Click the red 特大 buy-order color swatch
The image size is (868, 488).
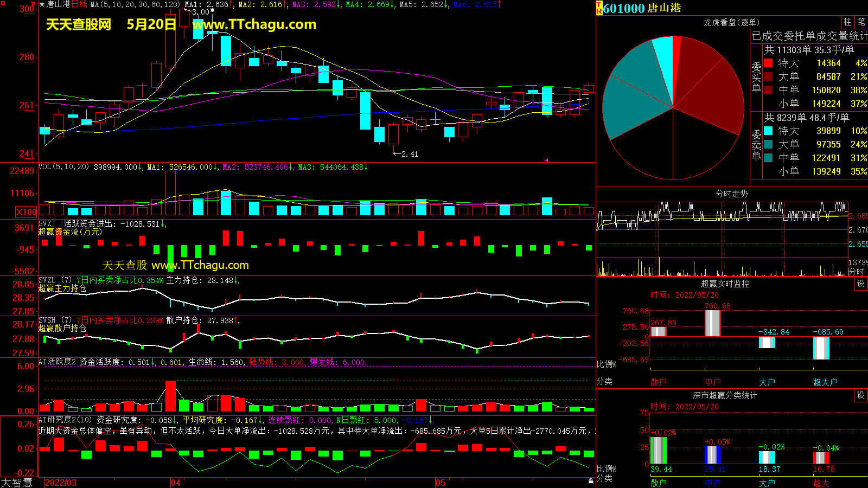(768, 63)
